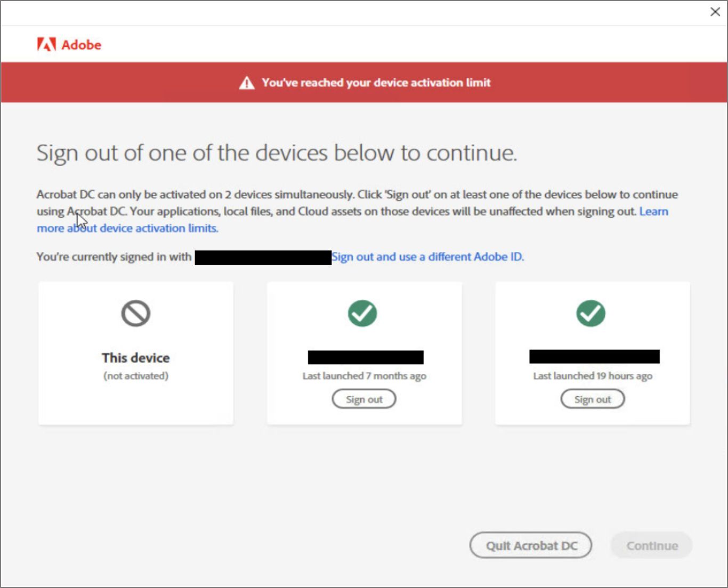Click the redacted Adobe ID field

(x=262, y=256)
